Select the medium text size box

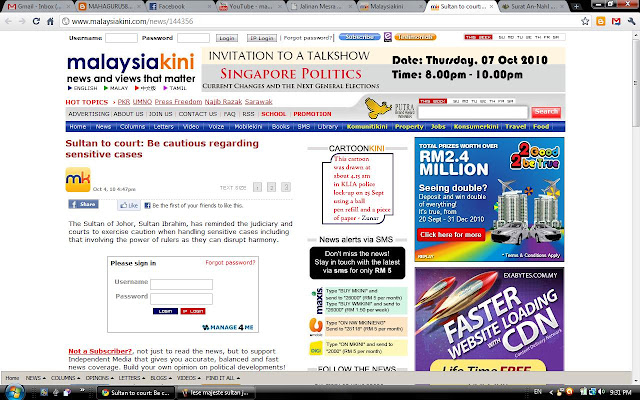click(x=270, y=187)
